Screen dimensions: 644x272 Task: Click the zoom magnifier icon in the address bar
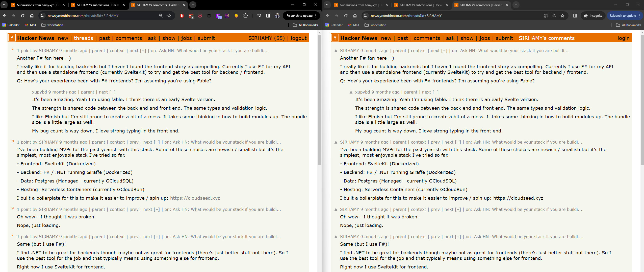(x=161, y=16)
